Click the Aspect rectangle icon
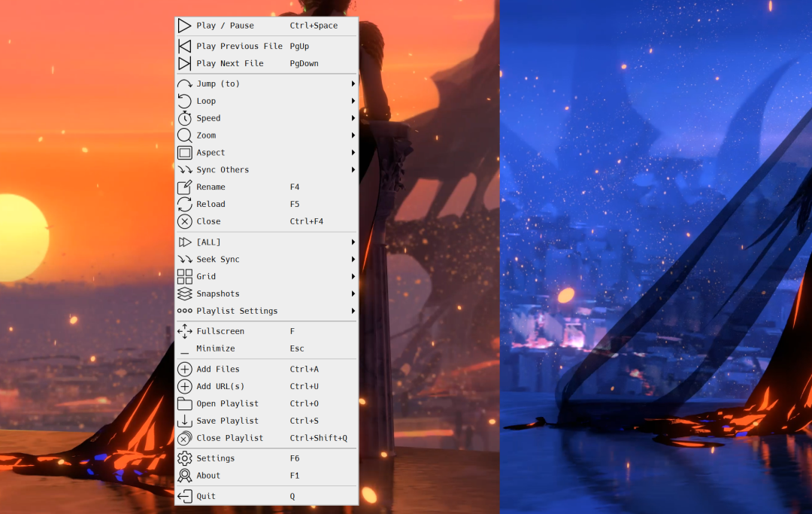 pos(184,152)
